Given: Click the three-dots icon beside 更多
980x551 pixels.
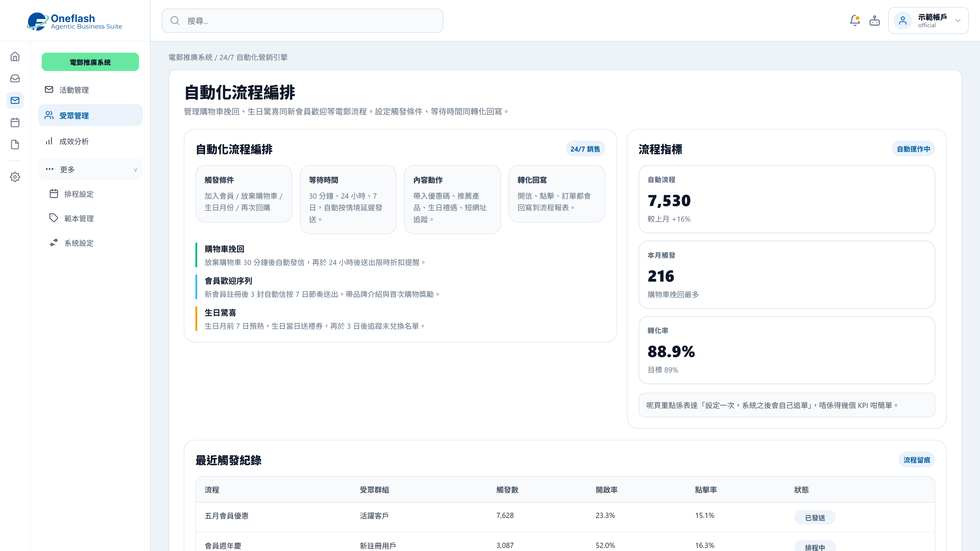Looking at the screenshot, I should (49, 169).
